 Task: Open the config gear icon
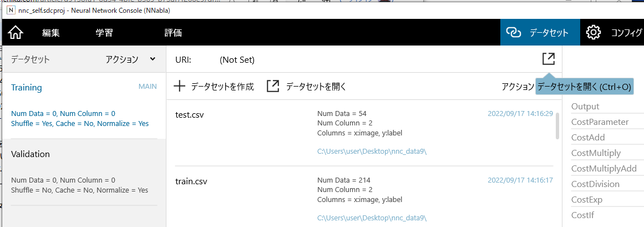pos(594,33)
